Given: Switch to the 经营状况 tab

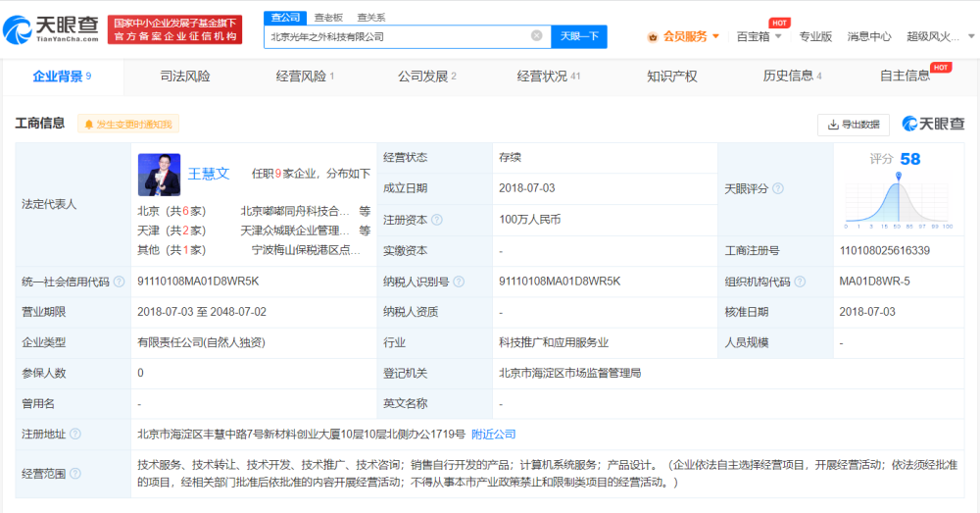Looking at the screenshot, I should click(549, 77).
